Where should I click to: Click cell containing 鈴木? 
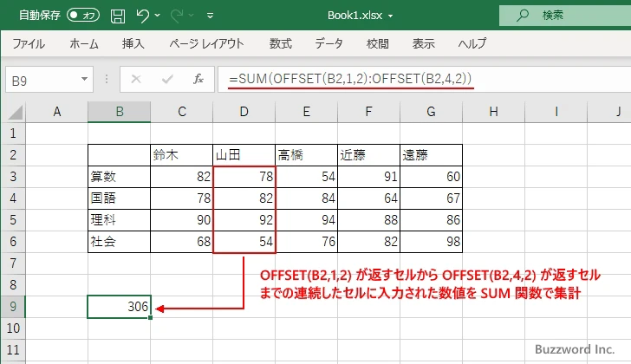click(181, 155)
